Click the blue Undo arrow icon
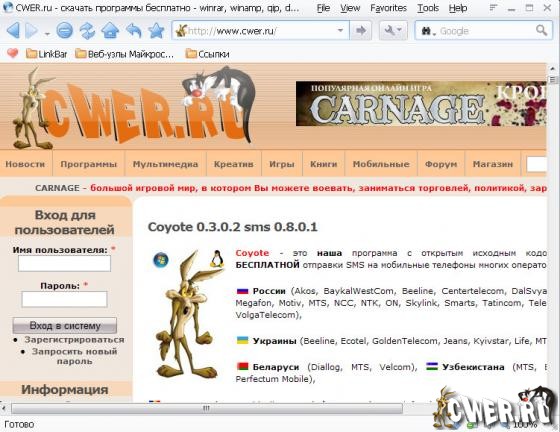 (x=134, y=31)
